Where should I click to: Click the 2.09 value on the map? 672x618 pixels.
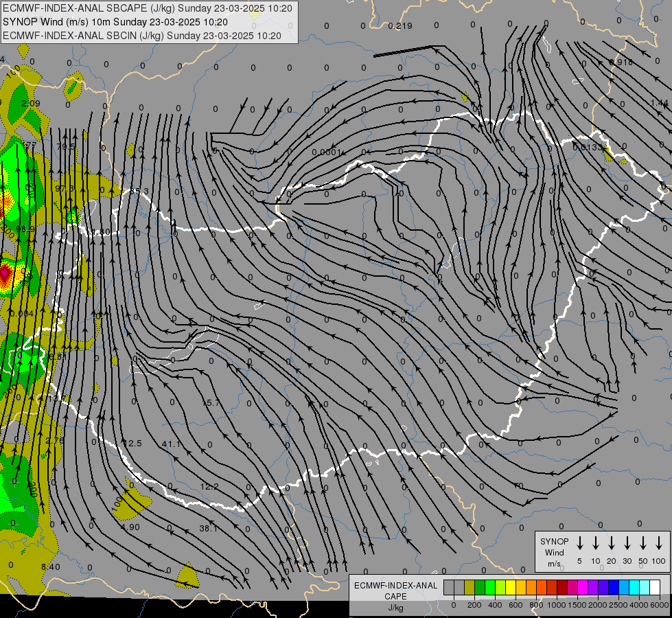(30, 104)
